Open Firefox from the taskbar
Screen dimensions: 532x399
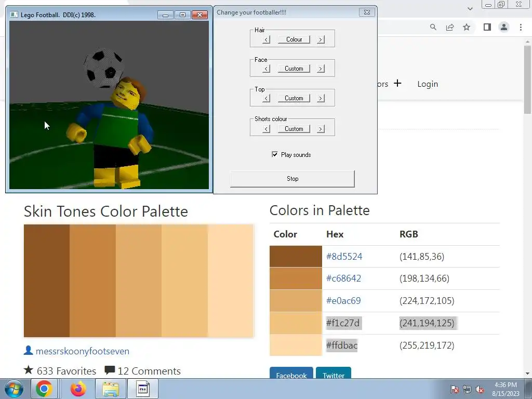[x=78, y=389]
